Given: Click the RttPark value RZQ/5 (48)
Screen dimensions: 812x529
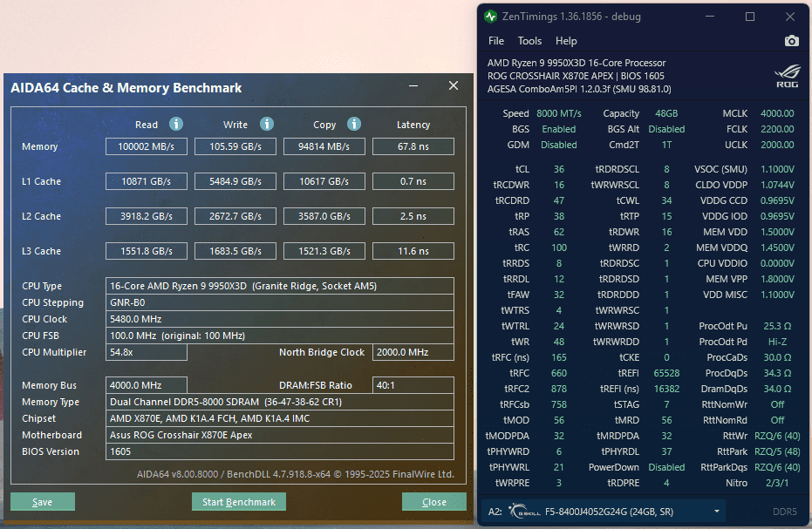Looking at the screenshot, I should pyautogui.click(x=777, y=452).
